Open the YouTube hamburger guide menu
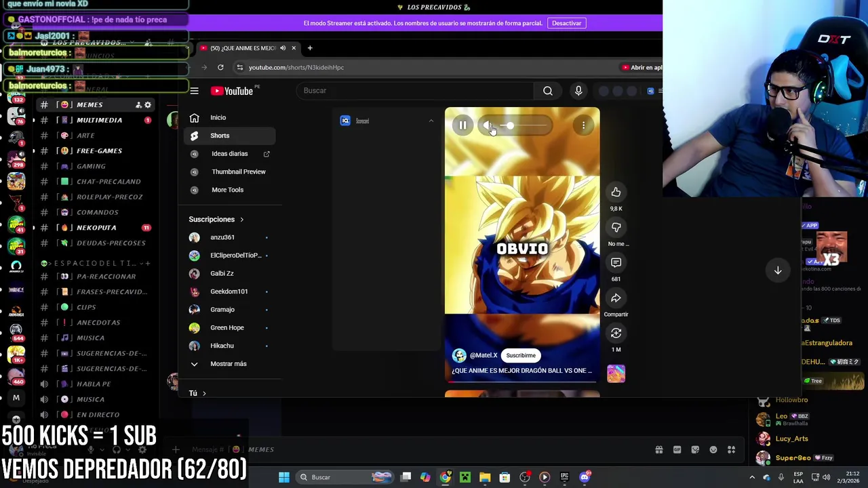Viewport: 868px width, 488px height. 195,91
